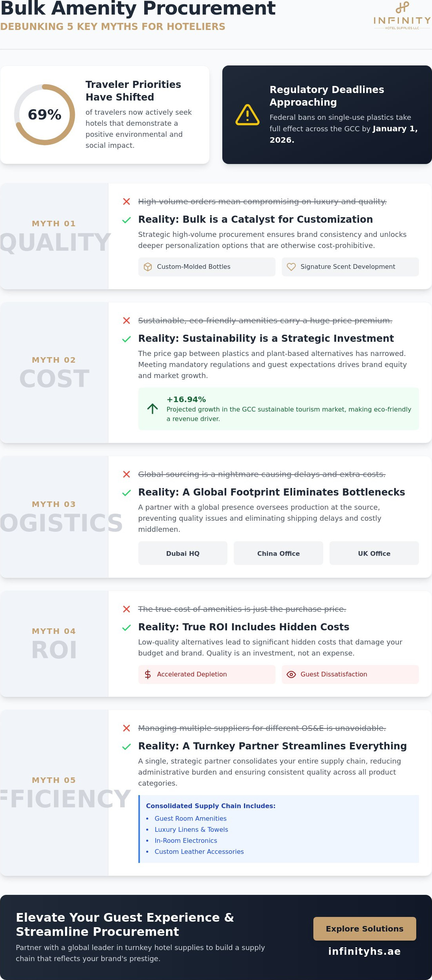Image resolution: width=432 pixels, height=980 pixels.
Task: Click the 69% circular progress ring
Action: point(45,115)
